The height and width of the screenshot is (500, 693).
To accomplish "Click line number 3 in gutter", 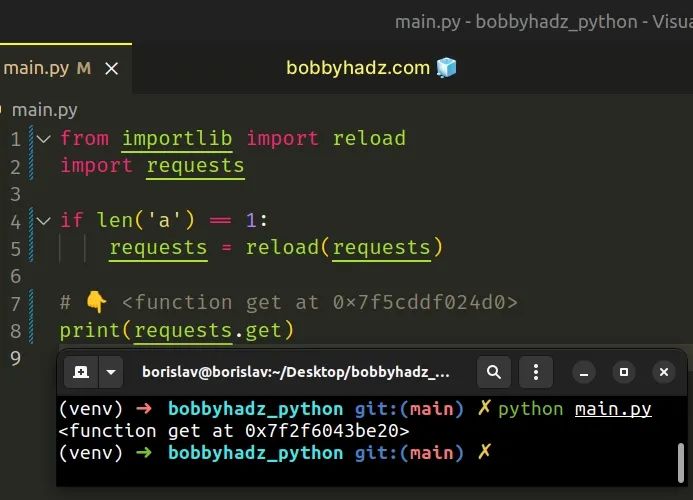I will [15, 194].
